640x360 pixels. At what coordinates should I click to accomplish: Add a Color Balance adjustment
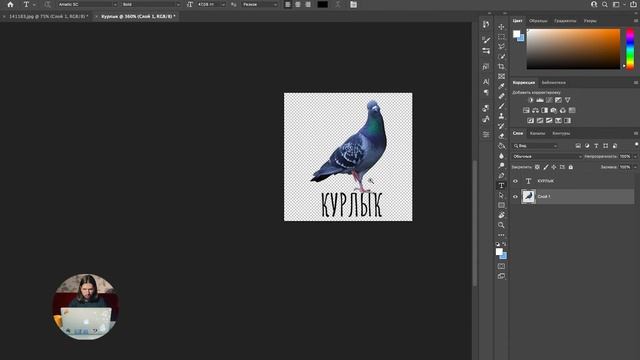536,110
